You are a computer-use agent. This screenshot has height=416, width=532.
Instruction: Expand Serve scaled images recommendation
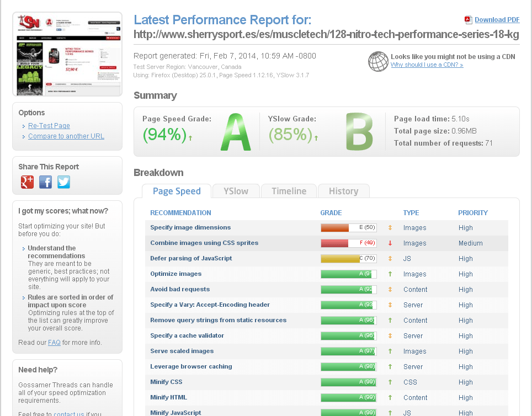coord(182,351)
